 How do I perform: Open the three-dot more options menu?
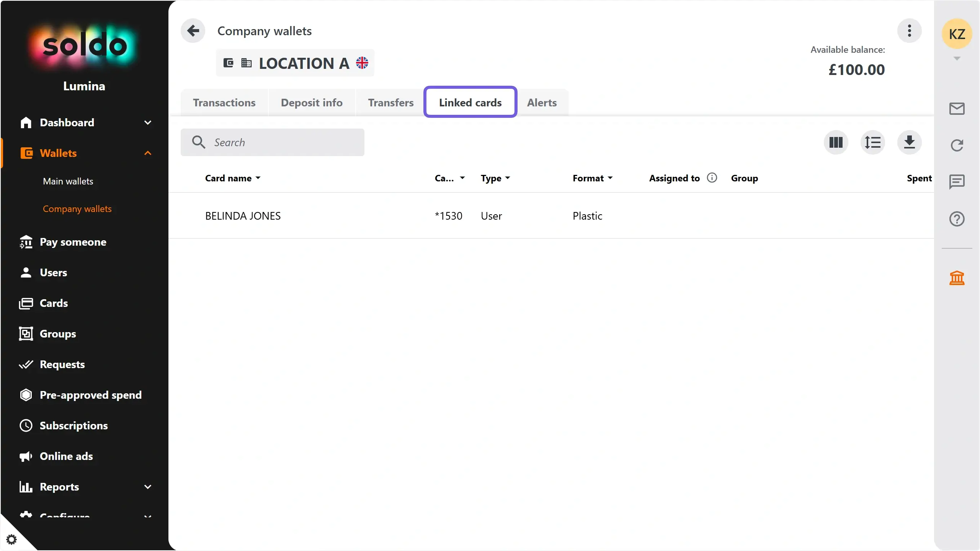(x=909, y=31)
